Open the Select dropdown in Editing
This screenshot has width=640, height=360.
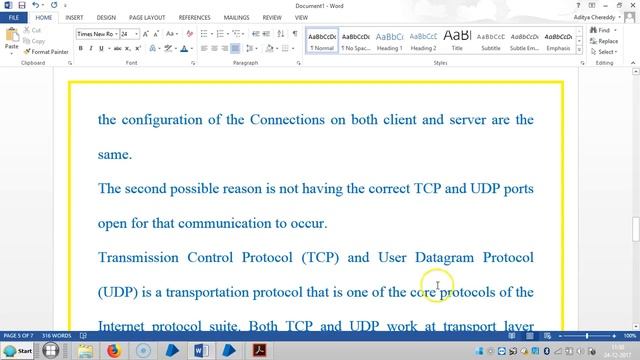click(604, 52)
